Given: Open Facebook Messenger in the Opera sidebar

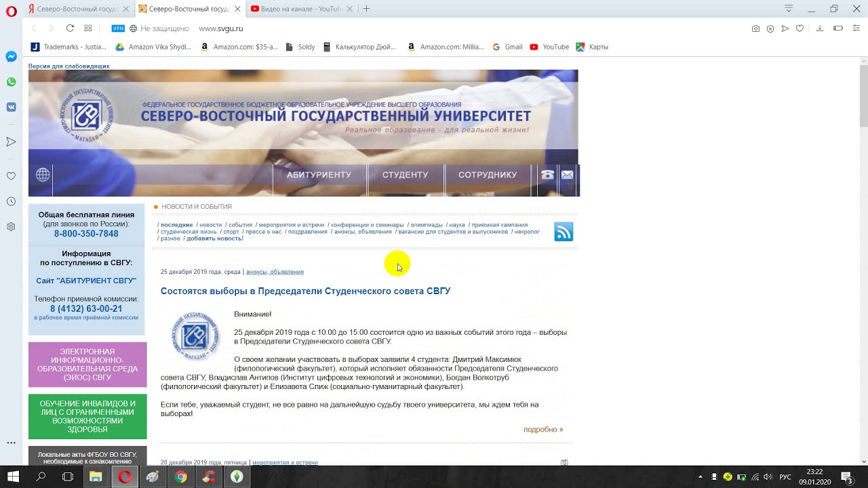Looking at the screenshot, I should [11, 57].
